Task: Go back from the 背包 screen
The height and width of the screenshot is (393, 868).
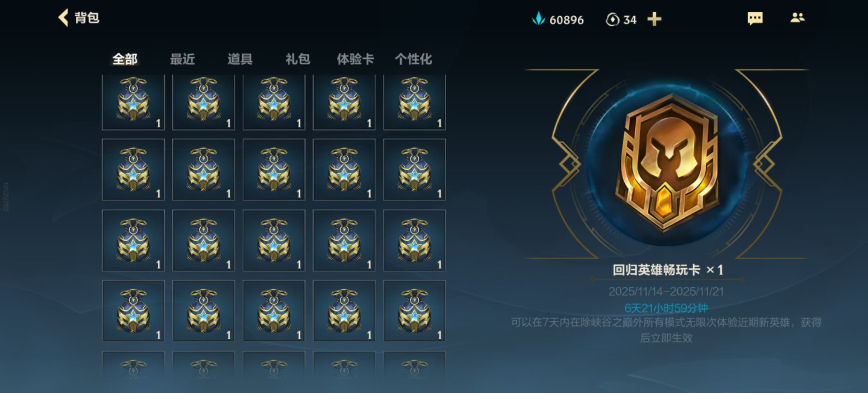Action: tap(64, 18)
